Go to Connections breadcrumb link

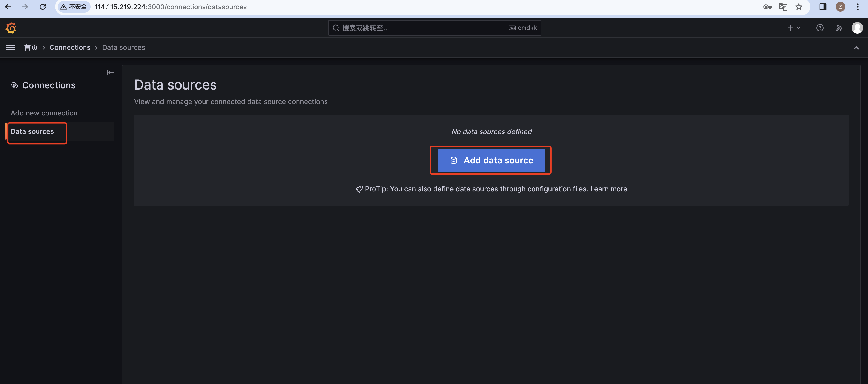[70, 47]
